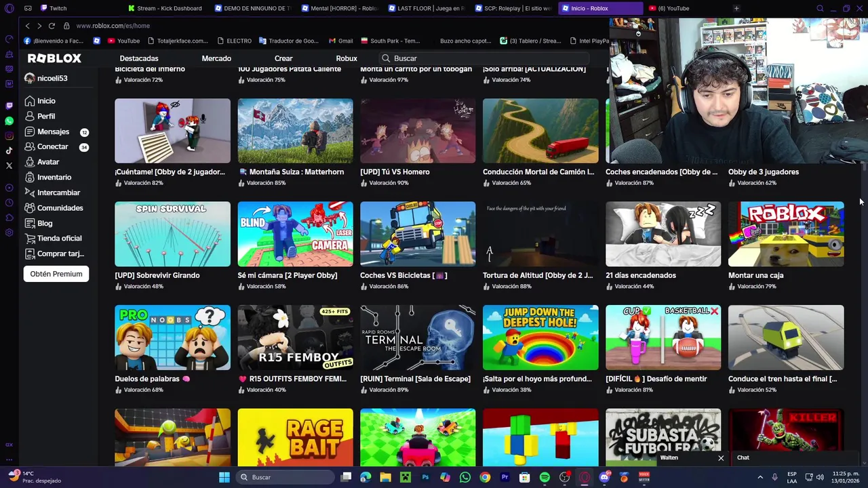Open Comprar tarjeta in the sidebar
The width and height of the screenshot is (868, 488).
(x=54, y=253)
